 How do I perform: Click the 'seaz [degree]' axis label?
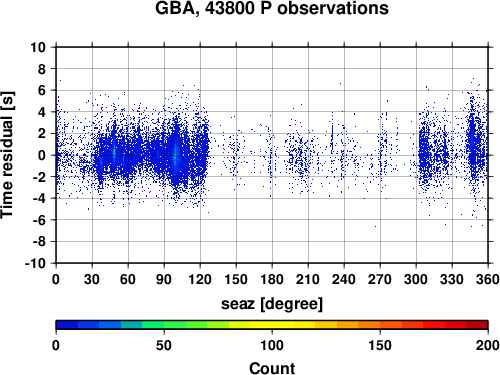point(272,304)
